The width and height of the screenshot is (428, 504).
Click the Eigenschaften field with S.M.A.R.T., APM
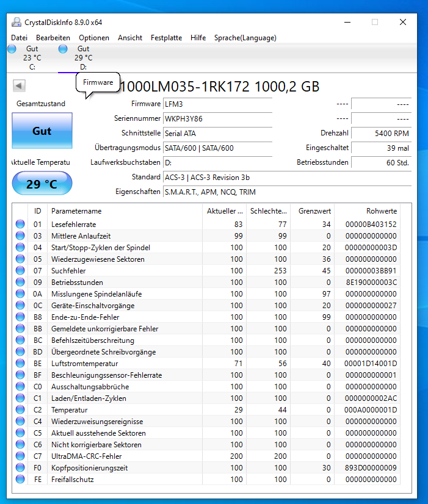click(287, 192)
